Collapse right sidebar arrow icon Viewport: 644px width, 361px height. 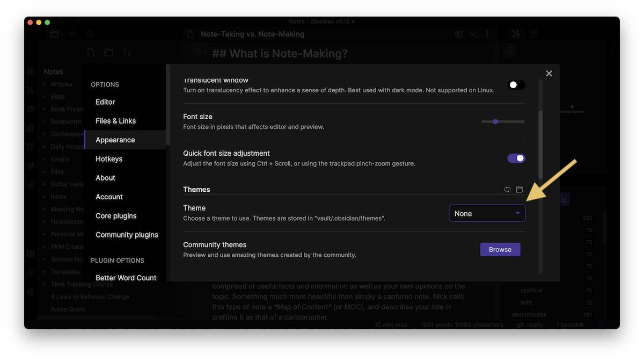tap(613, 48)
